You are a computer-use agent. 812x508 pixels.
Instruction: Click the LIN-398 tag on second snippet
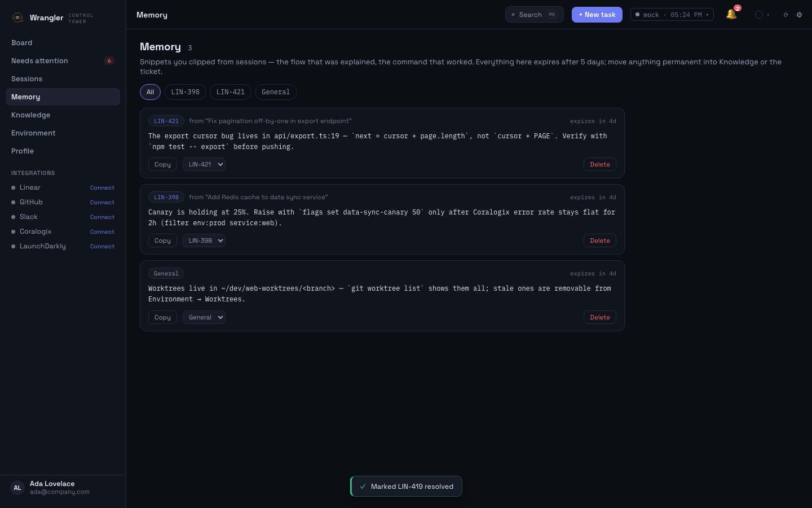166,197
